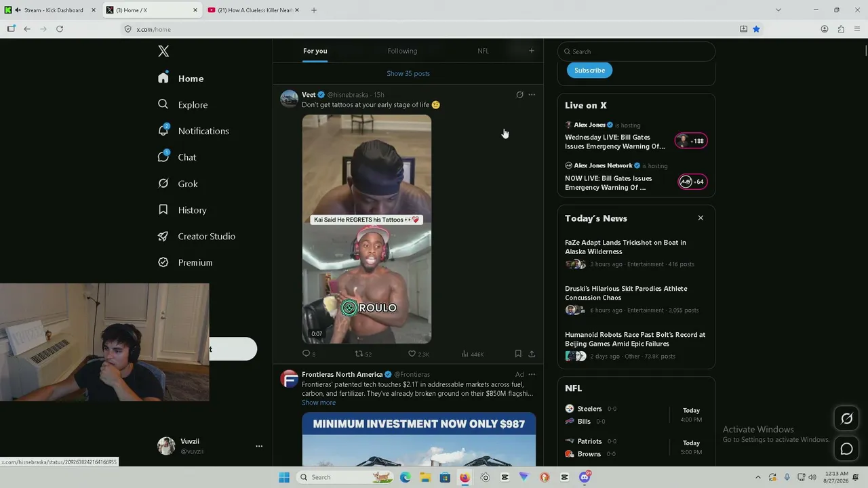Open floating Grok button at bottom right
Screen dimensions: 868x488
pyautogui.click(x=846, y=419)
